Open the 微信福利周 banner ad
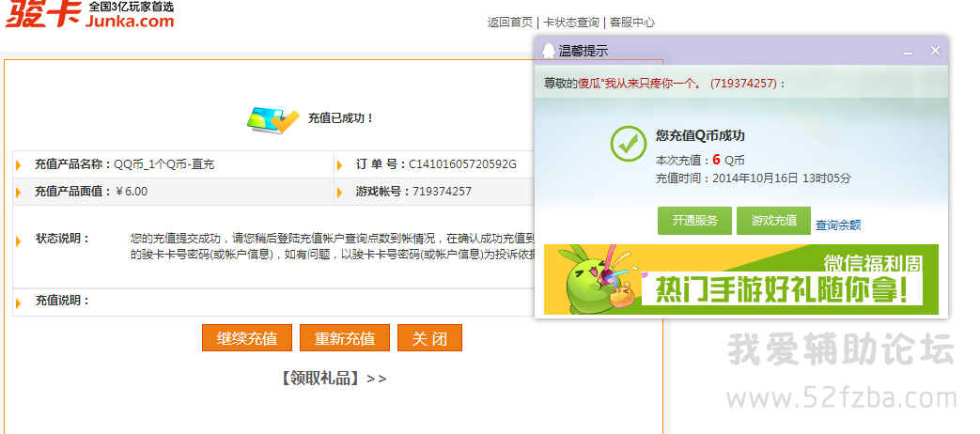The height and width of the screenshot is (434, 980). click(741, 279)
